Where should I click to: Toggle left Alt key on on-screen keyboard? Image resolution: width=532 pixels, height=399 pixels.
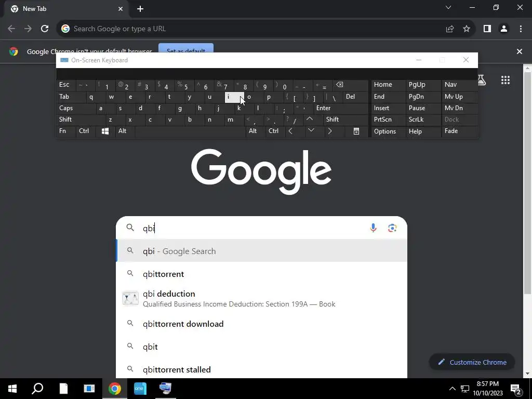coord(125,131)
